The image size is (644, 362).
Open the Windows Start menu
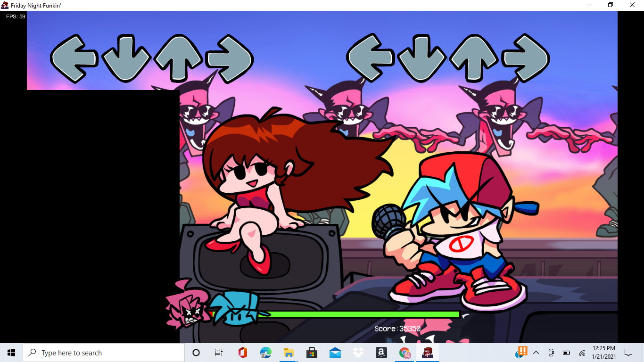pos(11,353)
